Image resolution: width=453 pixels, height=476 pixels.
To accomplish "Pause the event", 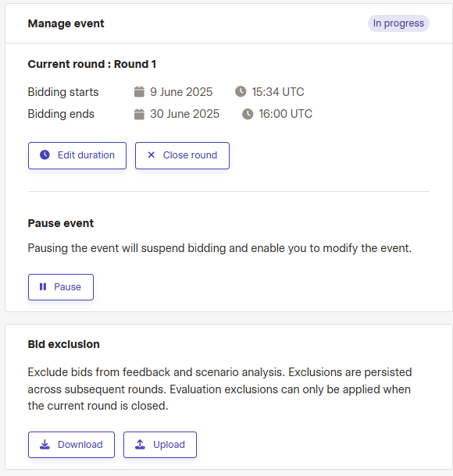I will (x=61, y=287).
